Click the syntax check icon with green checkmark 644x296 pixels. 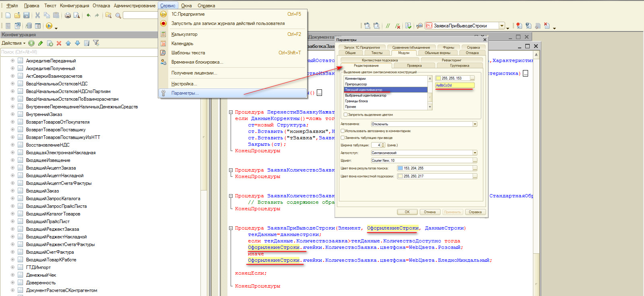click(408, 26)
